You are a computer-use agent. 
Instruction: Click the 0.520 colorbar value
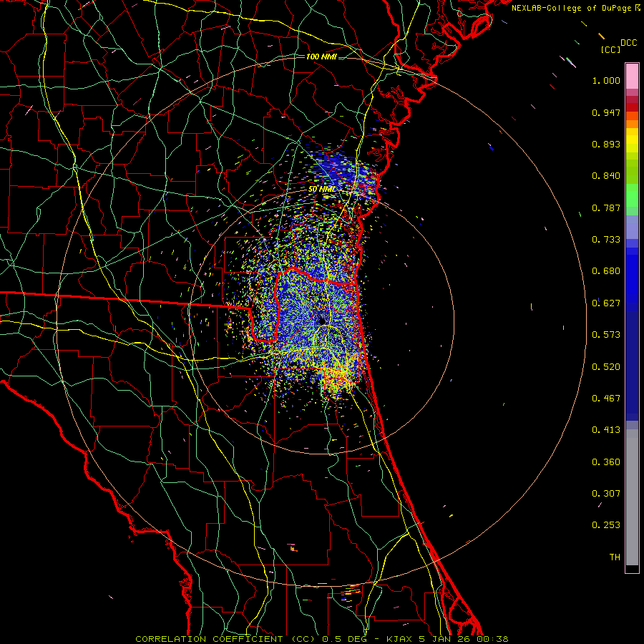(606, 367)
